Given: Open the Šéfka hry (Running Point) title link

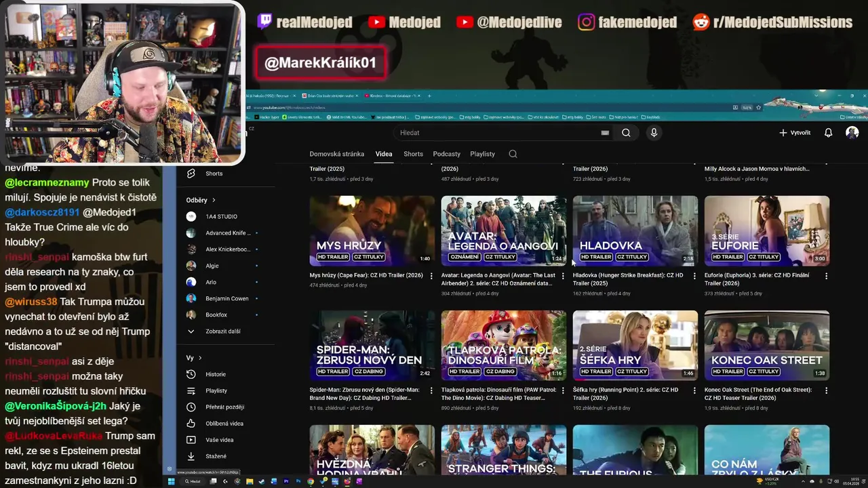Looking at the screenshot, I should pyautogui.click(x=625, y=394).
